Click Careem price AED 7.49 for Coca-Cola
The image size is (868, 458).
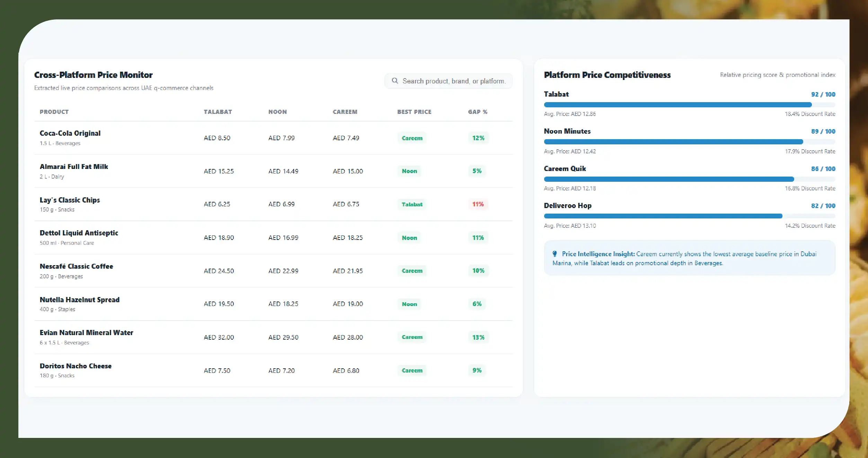pos(346,138)
